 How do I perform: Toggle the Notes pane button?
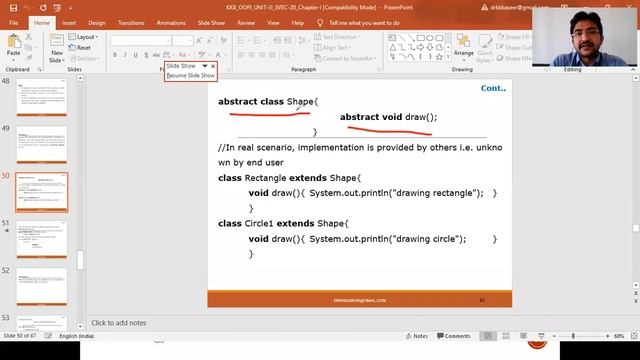tap(416, 336)
